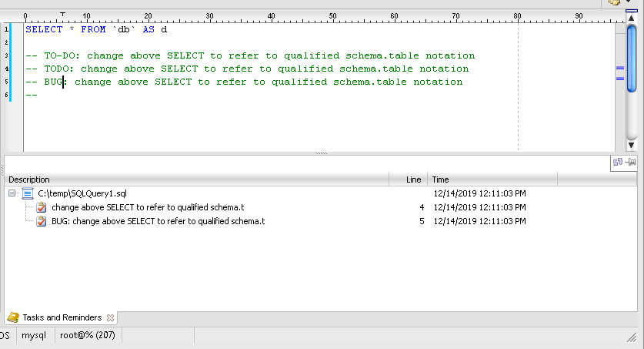This screenshot has height=349, width=644.
Task: Click the TO-DO comment on line 3
Action: pyautogui.click(x=250, y=55)
